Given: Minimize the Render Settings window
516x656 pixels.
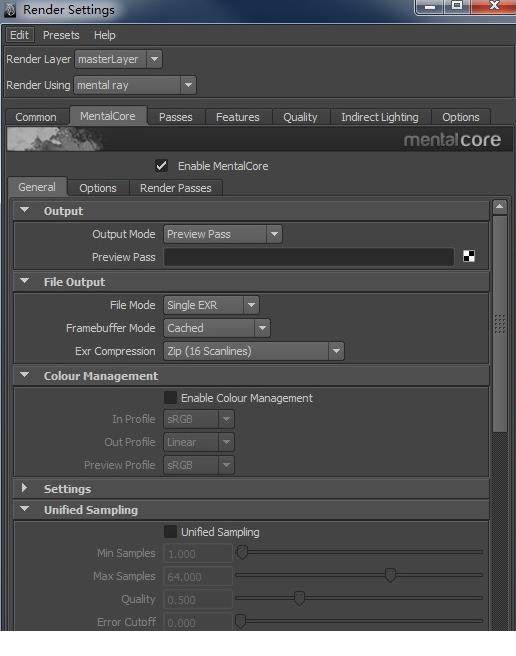Looking at the screenshot, I should (430, 7).
